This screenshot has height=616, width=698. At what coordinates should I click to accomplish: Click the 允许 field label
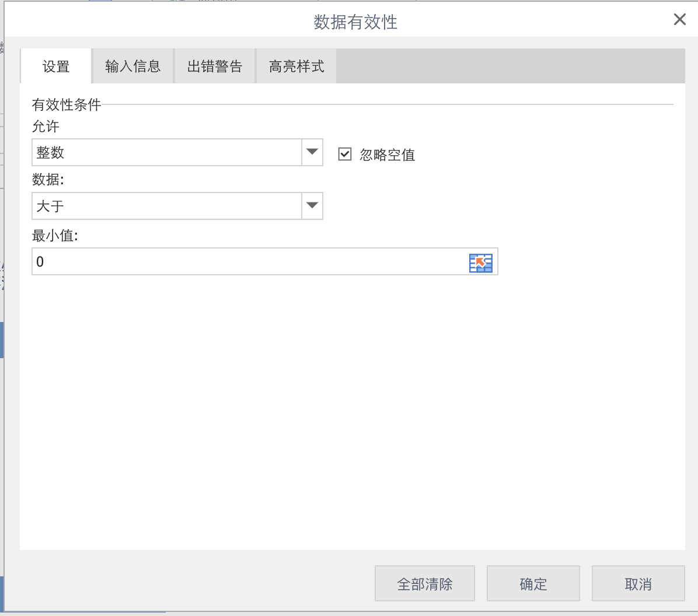click(x=46, y=127)
